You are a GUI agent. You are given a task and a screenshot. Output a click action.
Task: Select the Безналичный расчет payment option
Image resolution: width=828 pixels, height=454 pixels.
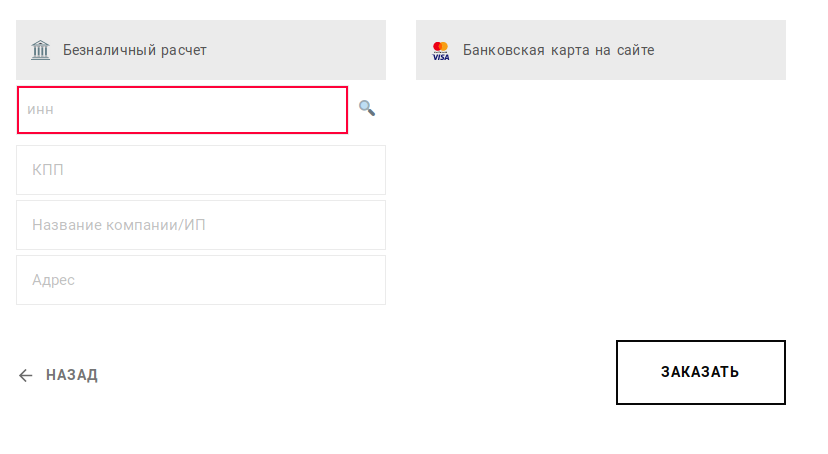tap(201, 50)
